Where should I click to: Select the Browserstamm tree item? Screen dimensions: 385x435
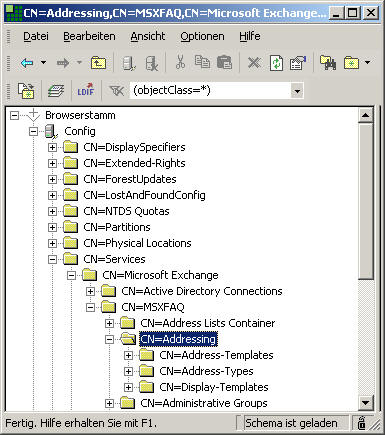coord(80,115)
